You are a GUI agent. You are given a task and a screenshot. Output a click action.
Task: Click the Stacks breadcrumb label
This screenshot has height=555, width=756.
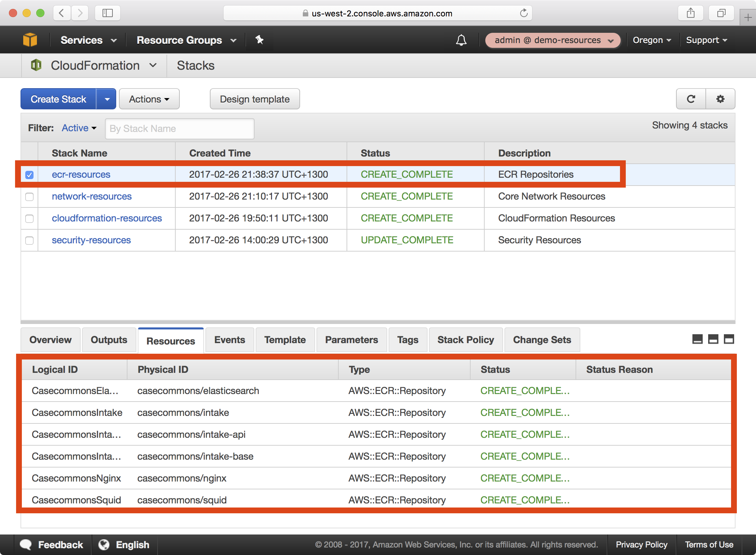195,65
